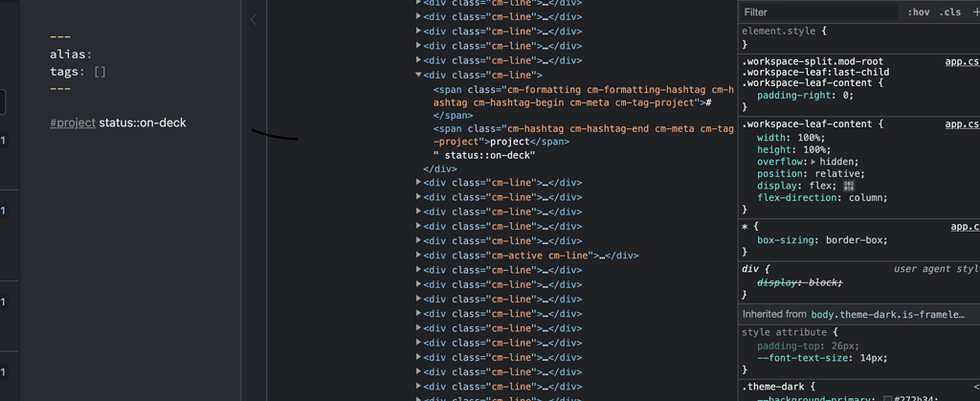Image resolution: width=980 pixels, height=401 pixels.
Task: Open the flexbox editor icon next to display: flex
Action: pos(849,186)
